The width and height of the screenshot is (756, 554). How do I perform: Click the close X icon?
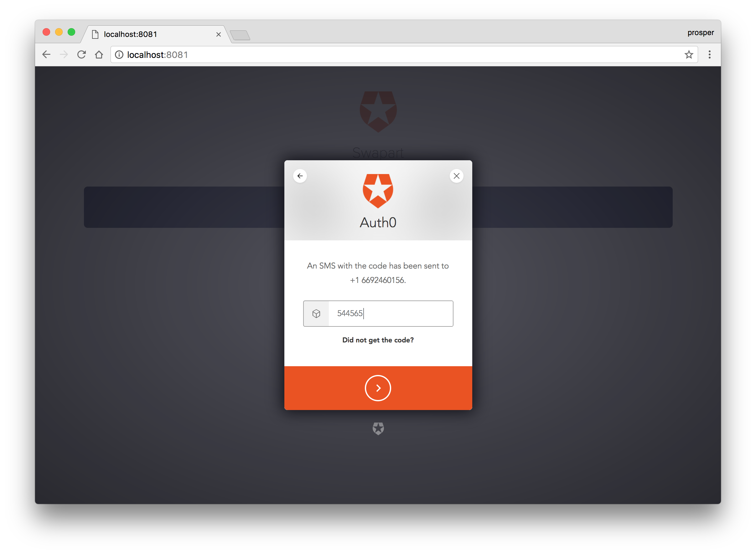click(x=457, y=175)
